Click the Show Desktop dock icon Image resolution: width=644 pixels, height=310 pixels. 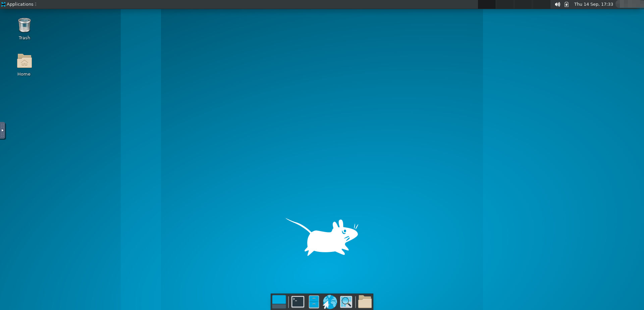(x=279, y=302)
